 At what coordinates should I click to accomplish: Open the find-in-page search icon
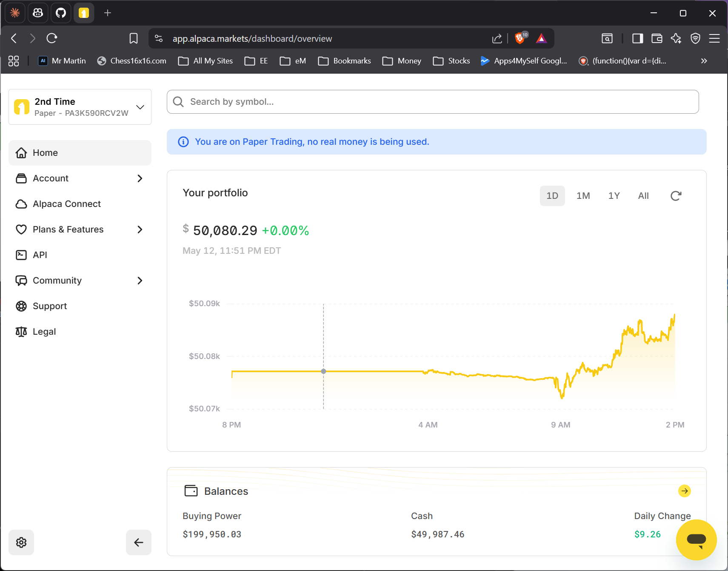click(607, 38)
